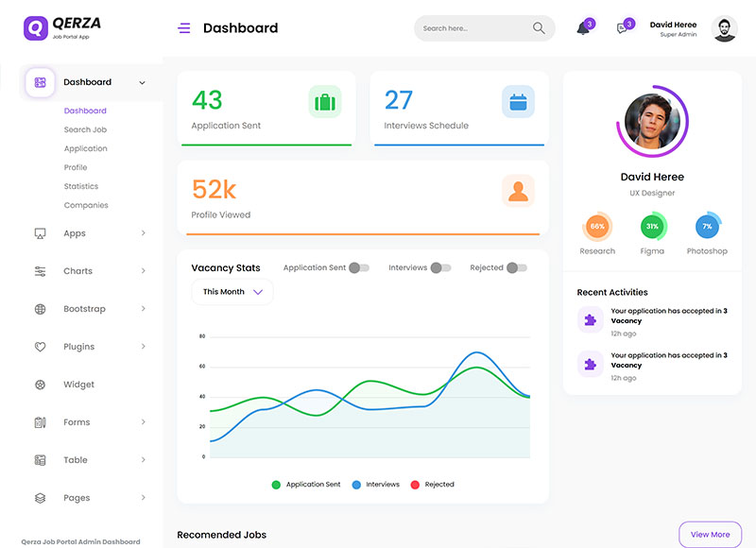Click the hamburger menu icon
The height and width of the screenshot is (548, 756).
(183, 28)
